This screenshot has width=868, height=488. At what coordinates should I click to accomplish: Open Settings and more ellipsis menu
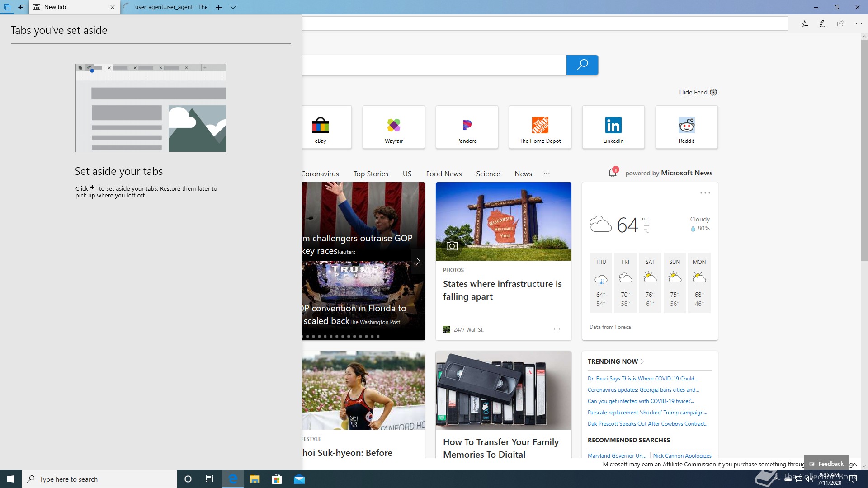[859, 23]
